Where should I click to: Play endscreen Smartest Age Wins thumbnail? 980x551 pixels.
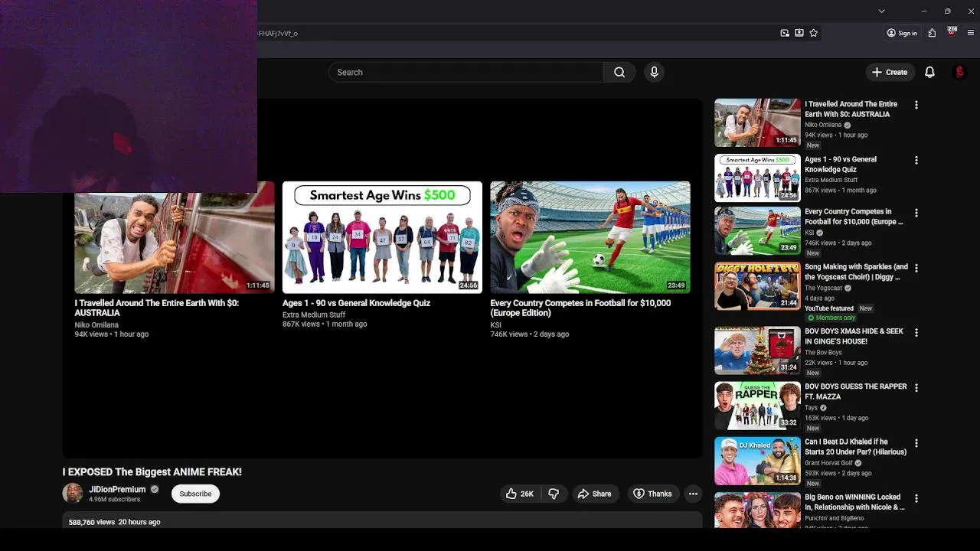click(382, 237)
